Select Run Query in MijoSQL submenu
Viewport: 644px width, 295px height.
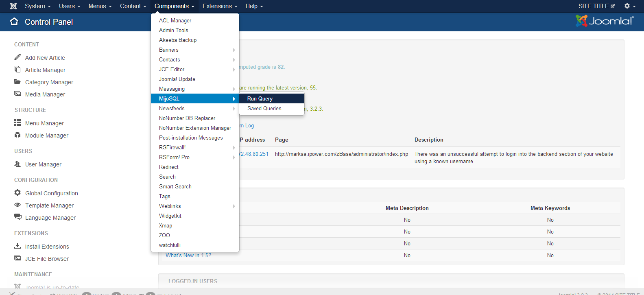coord(272,98)
